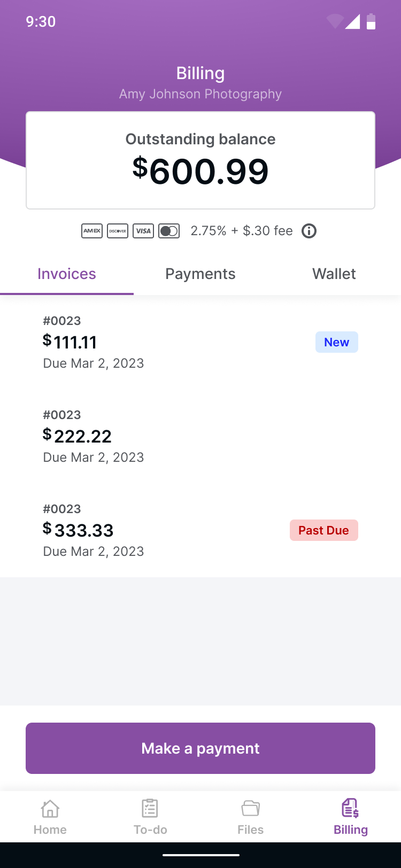Viewport: 401px width, 868px height.
Task: Click the AMEX card icon
Action: pyautogui.click(x=92, y=231)
